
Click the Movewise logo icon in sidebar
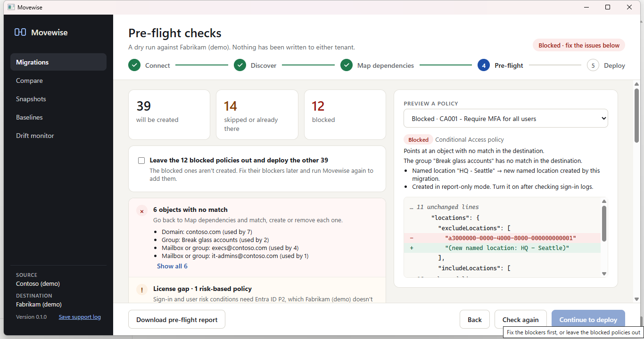tap(20, 32)
